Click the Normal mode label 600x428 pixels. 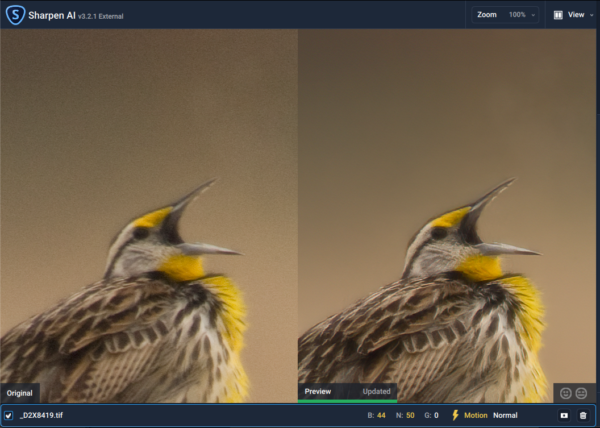click(505, 415)
